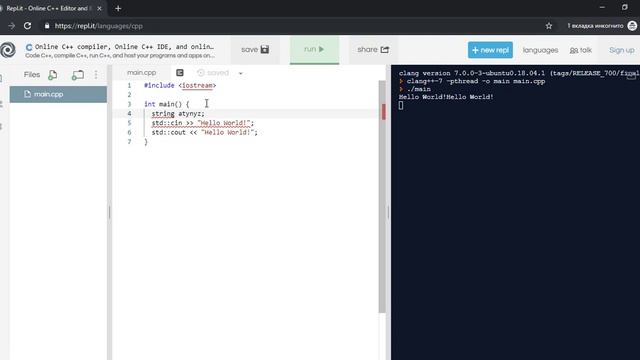Add a new folder icon
The height and width of the screenshot is (360, 640).
point(78,75)
